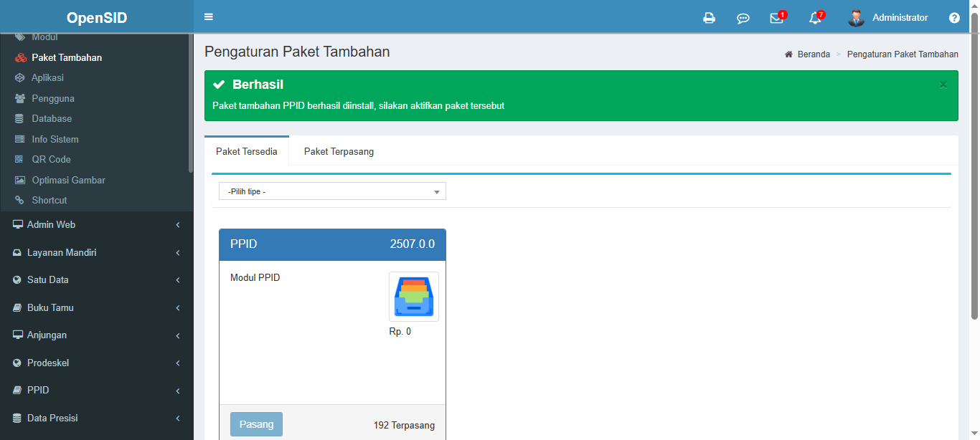
Task: Open the help question mark icon
Action: coord(954,18)
